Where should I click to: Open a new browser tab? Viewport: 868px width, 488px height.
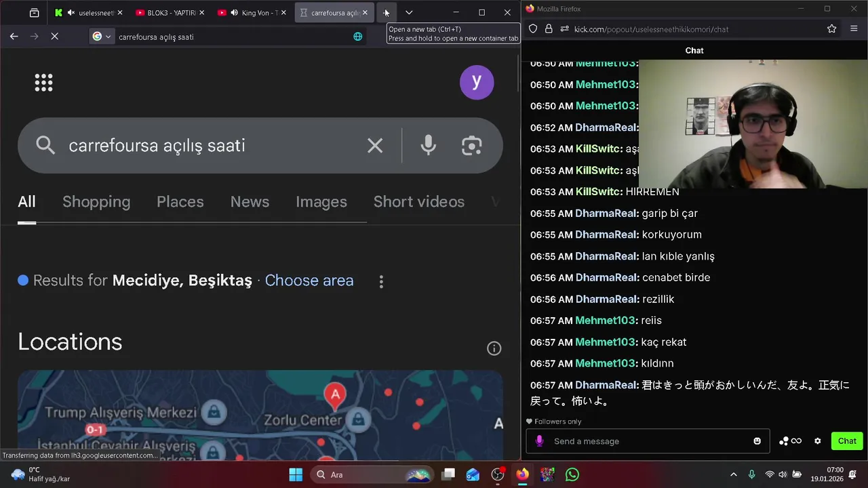(x=386, y=12)
